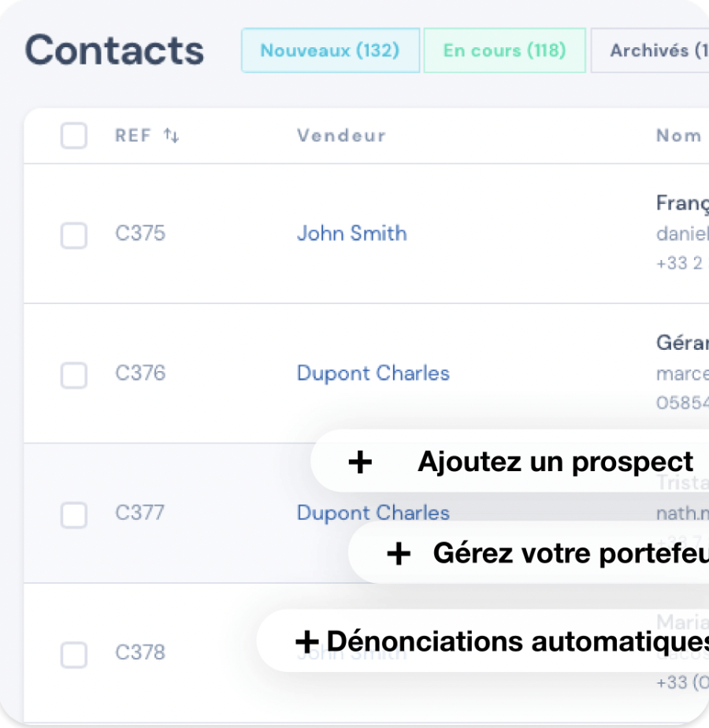Toggle the select-all header checkbox
The height and width of the screenshot is (728, 709).
[74, 136]
